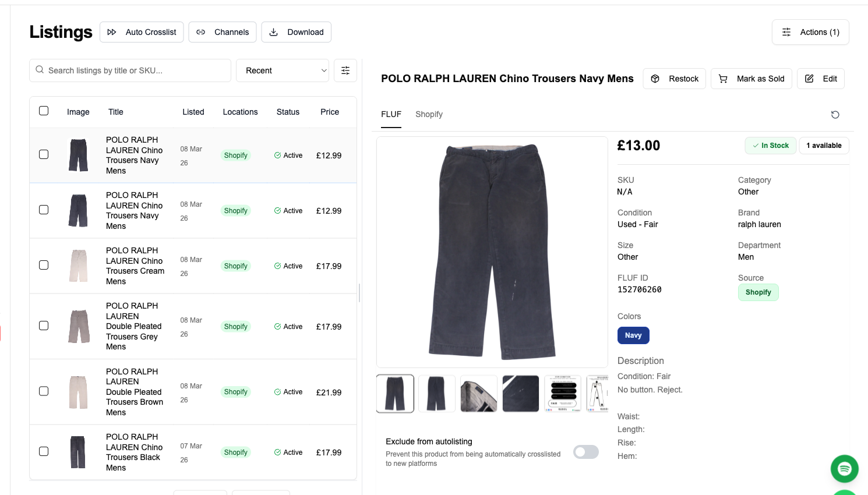
Task: Click the Edit pencil icon
Action: point(809,79)
